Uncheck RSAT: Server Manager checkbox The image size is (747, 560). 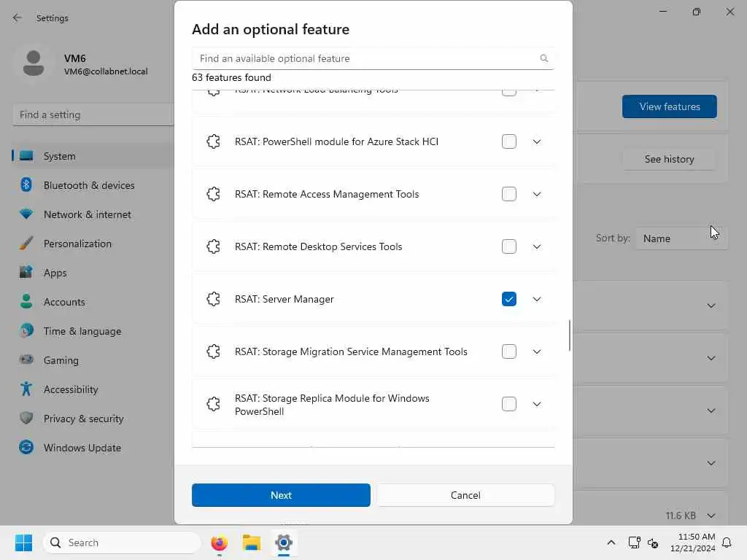[x=509, y=299]
